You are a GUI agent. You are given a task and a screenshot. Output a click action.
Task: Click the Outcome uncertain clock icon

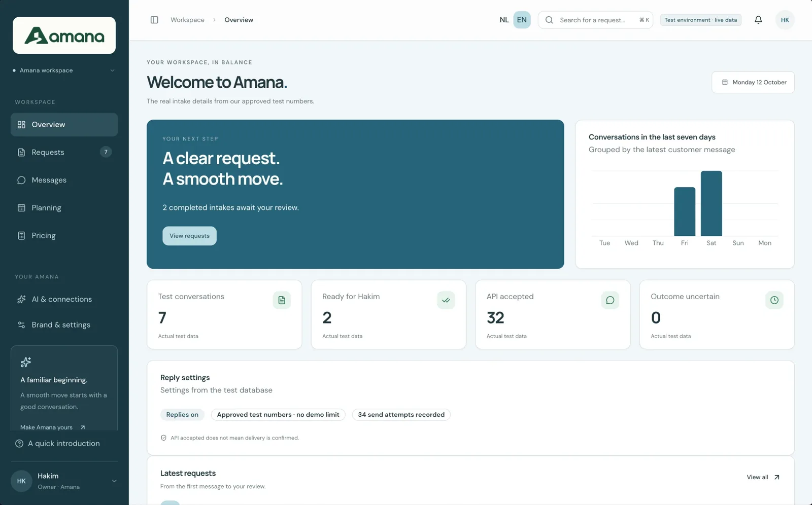[x=774, y=300]
